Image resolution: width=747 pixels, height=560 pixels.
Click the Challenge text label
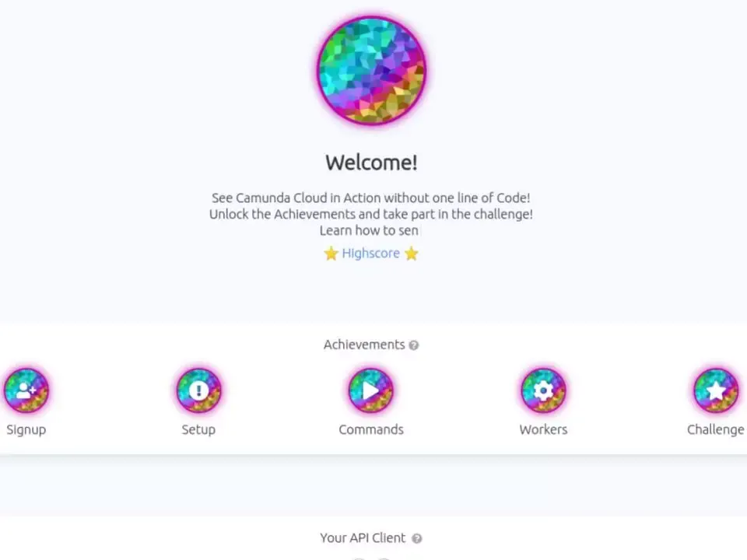[716, 429]
